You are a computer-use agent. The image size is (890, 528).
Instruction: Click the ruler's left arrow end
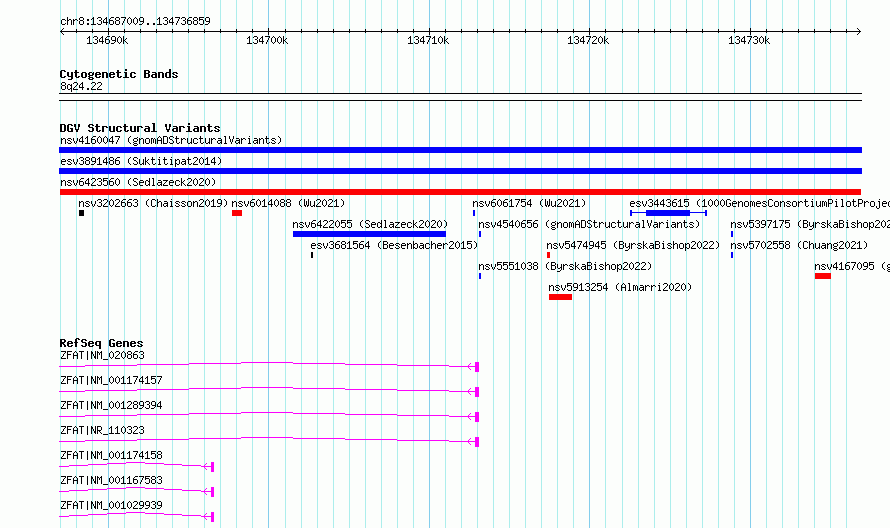click(x=62, y=32)
